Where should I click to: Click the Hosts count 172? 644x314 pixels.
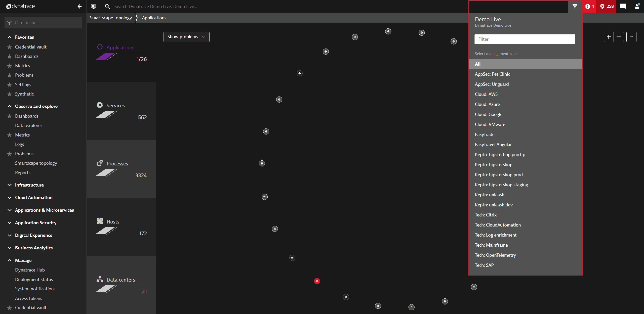(143, 234)
